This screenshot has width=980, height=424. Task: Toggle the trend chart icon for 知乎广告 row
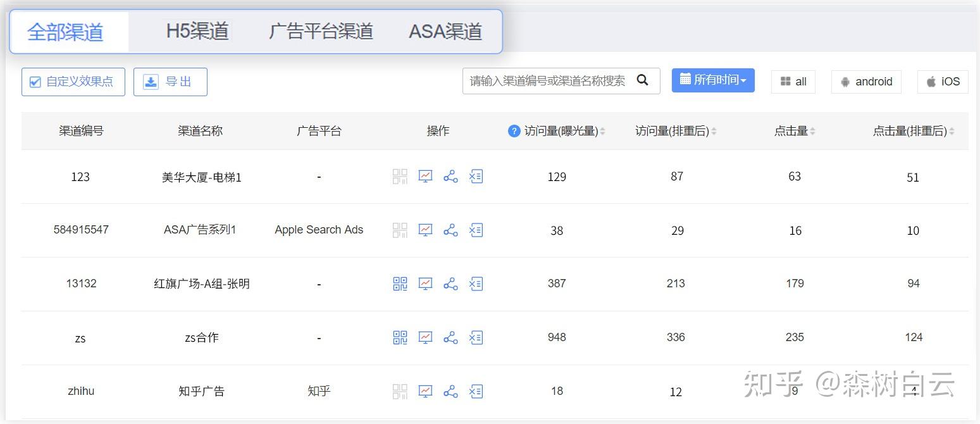pyautogui.click(x=425, y=391)
